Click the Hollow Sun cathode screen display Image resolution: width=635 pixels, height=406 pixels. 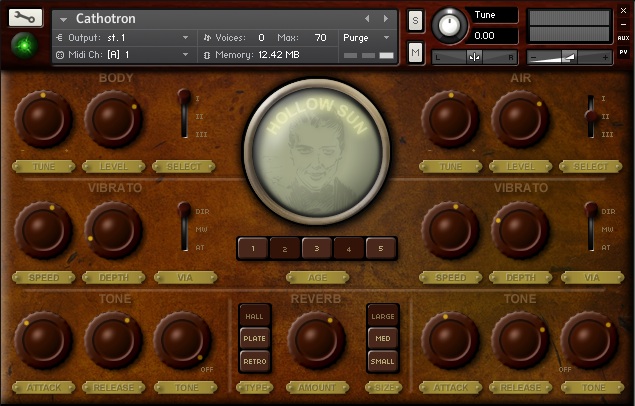click(x=317, y=151)
